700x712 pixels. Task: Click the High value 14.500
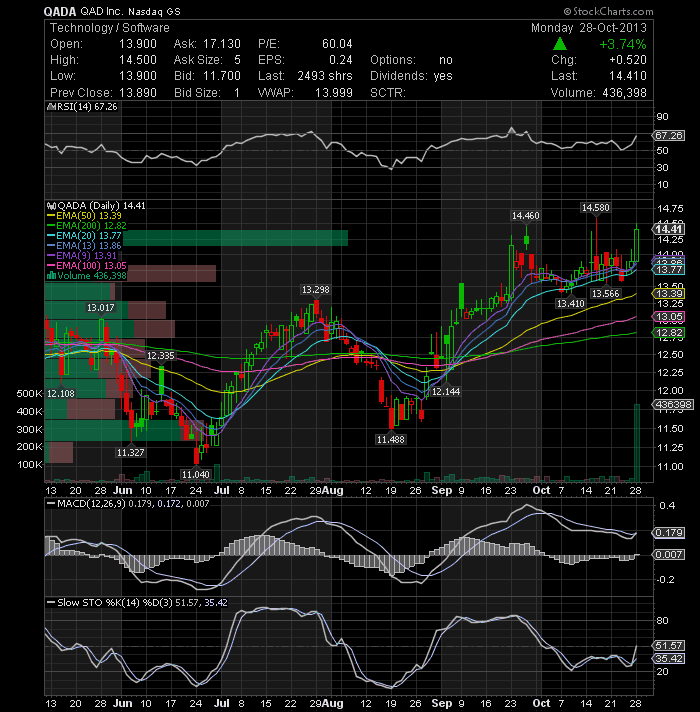pyautogui.click(x=138, y=60)
